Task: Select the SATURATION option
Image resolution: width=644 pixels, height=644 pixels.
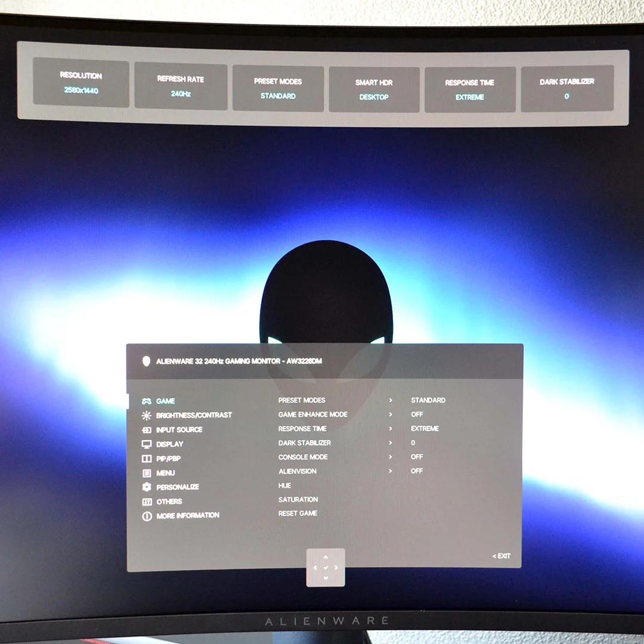Action: [298, 500]
